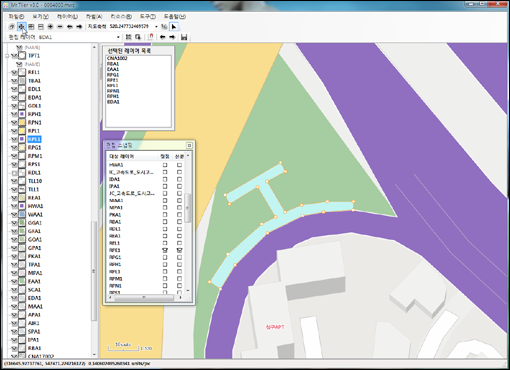This screenshot has height=370, width=510.
Task: Click the first refresh-style toolbar icon
Action: coord(12,26)
